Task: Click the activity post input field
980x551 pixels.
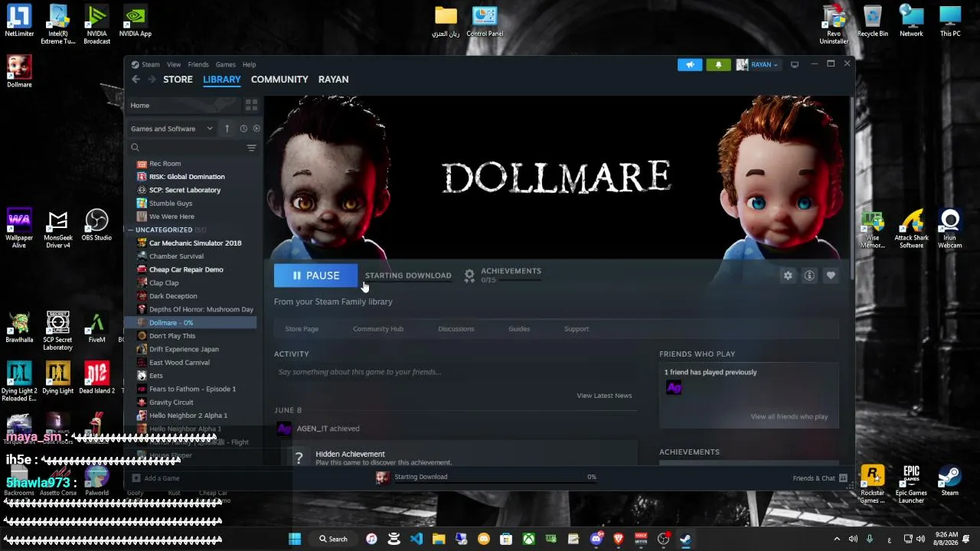Action: [456, 372]
